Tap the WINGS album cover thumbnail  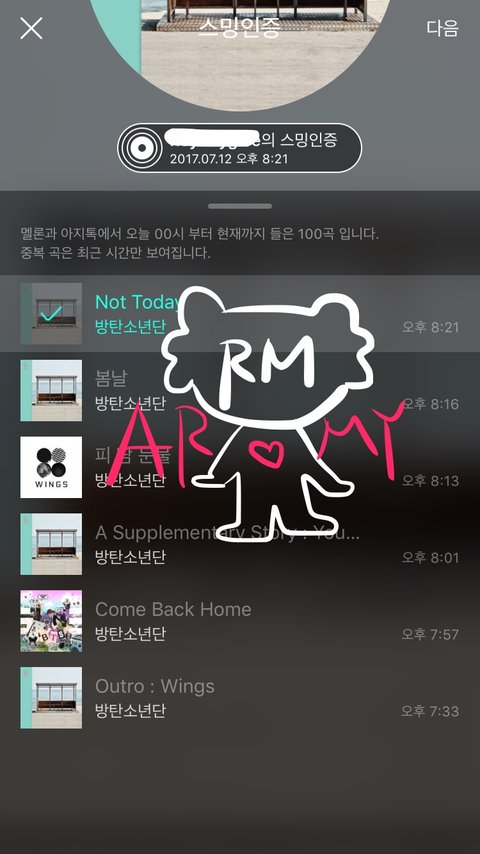[51, 467]
